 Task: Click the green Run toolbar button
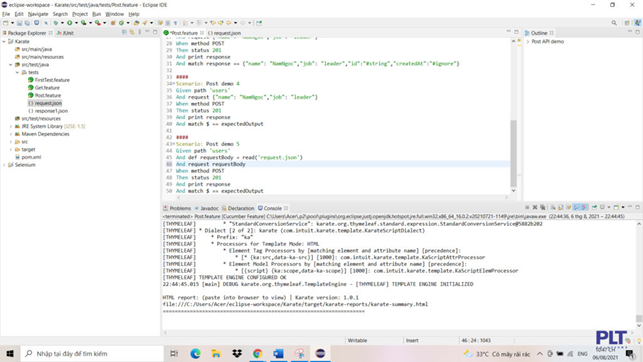[70, 23]
